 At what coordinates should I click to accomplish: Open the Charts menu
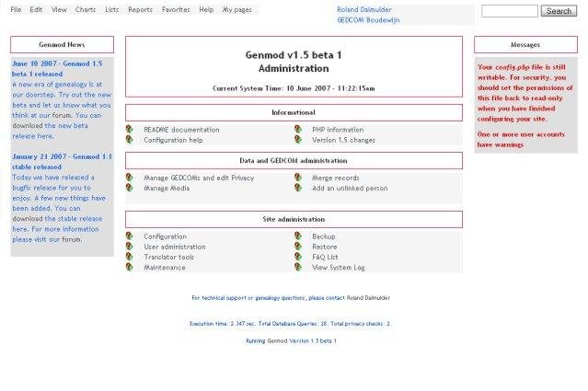coord(86,10)
